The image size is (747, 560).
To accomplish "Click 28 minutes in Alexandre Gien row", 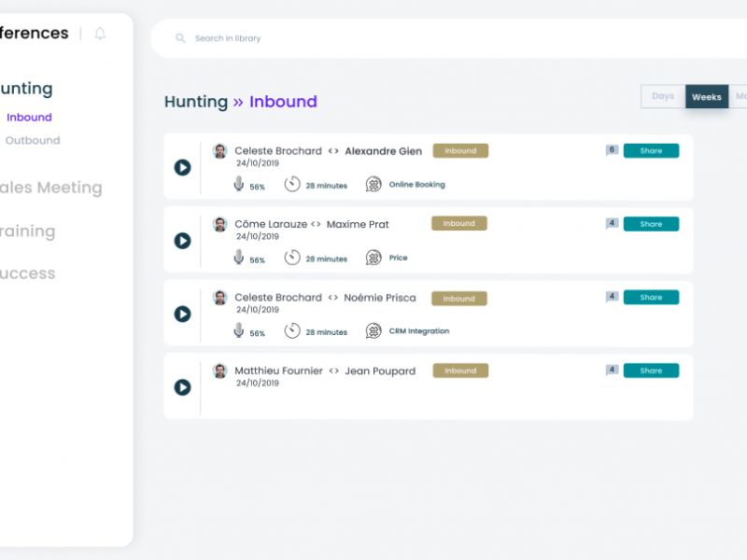I will [326, 186].
